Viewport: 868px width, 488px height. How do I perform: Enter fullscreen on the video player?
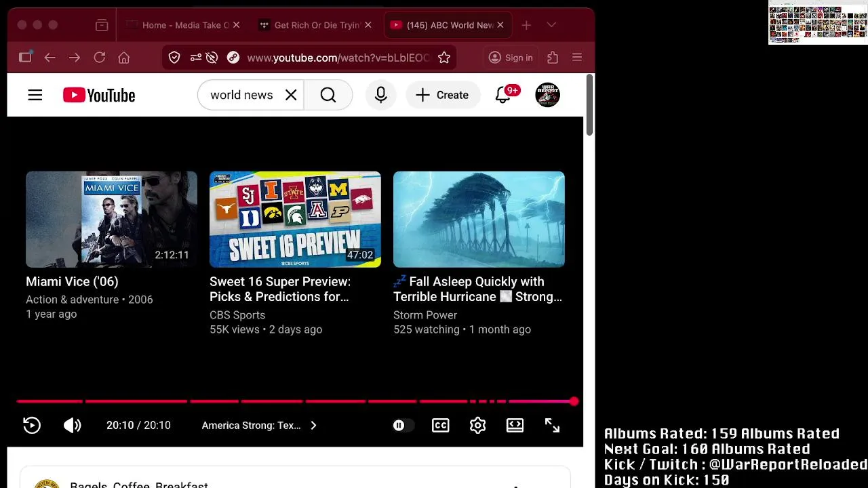[552, 425]
